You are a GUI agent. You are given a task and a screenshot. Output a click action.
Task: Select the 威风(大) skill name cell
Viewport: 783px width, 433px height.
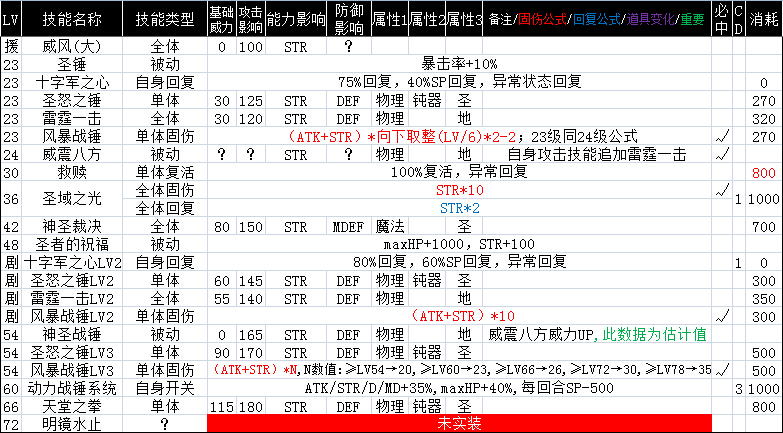click(72, 46)
